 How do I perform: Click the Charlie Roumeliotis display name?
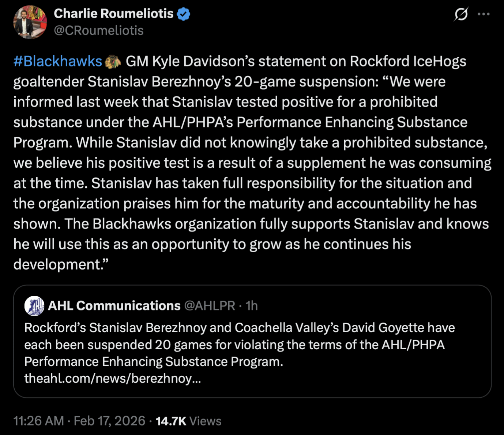pos(113,14)
